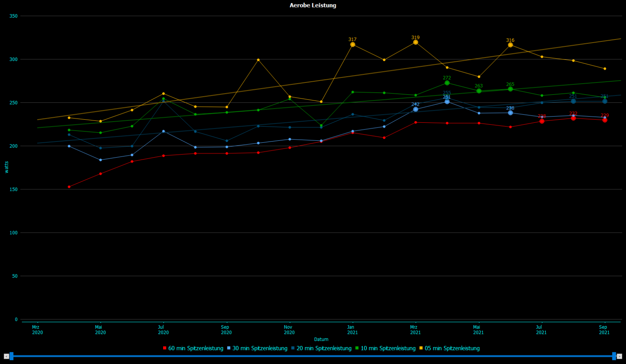Click the 319 watt peak data point

pos(416,42)
